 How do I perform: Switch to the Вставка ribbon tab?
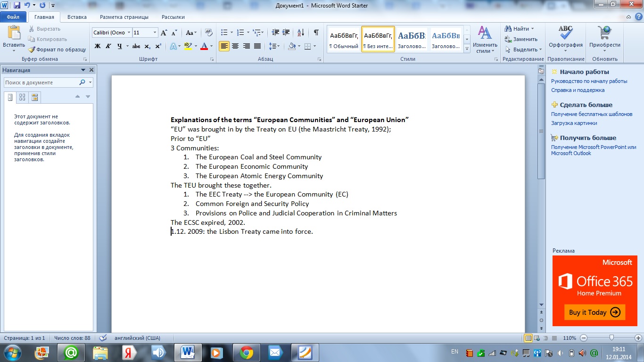tap(77, 17)
